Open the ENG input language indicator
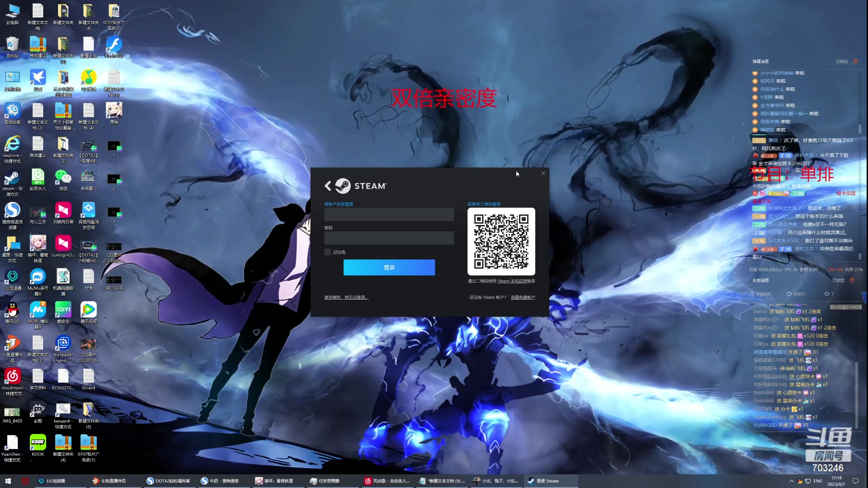 point(818,481)
